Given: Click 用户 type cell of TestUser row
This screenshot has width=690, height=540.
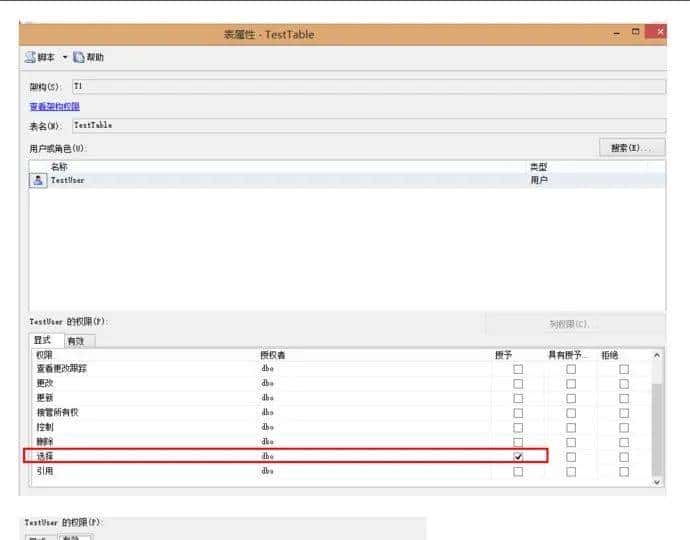Looking at the screenshot, I should point(539,180).
